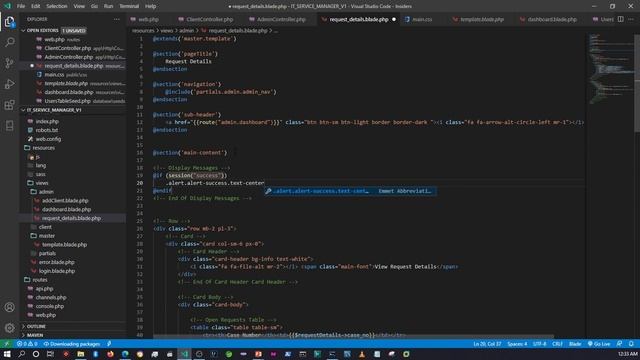This screenshot has width=640, height=360.
Task: Change language mode Blade
Action: point(575,344)
